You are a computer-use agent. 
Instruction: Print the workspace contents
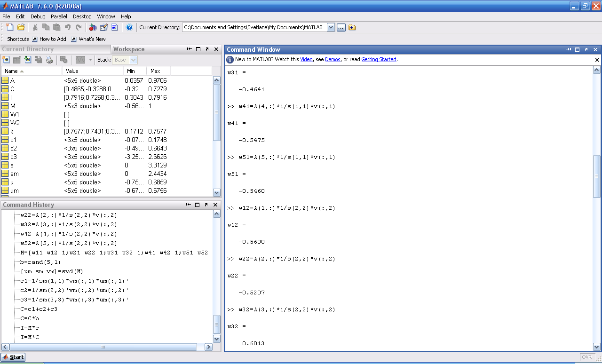point(49,60)
